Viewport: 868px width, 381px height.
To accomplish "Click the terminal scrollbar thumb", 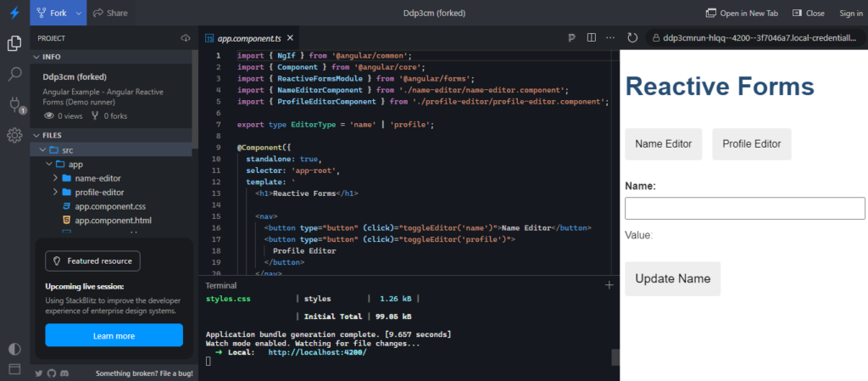I will [615, 357].
